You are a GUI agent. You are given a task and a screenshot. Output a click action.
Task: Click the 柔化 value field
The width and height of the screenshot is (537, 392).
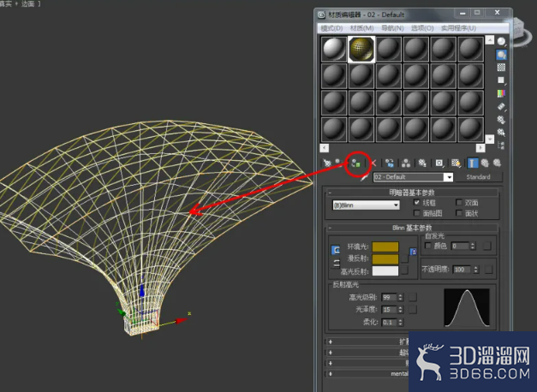[389, 322]
